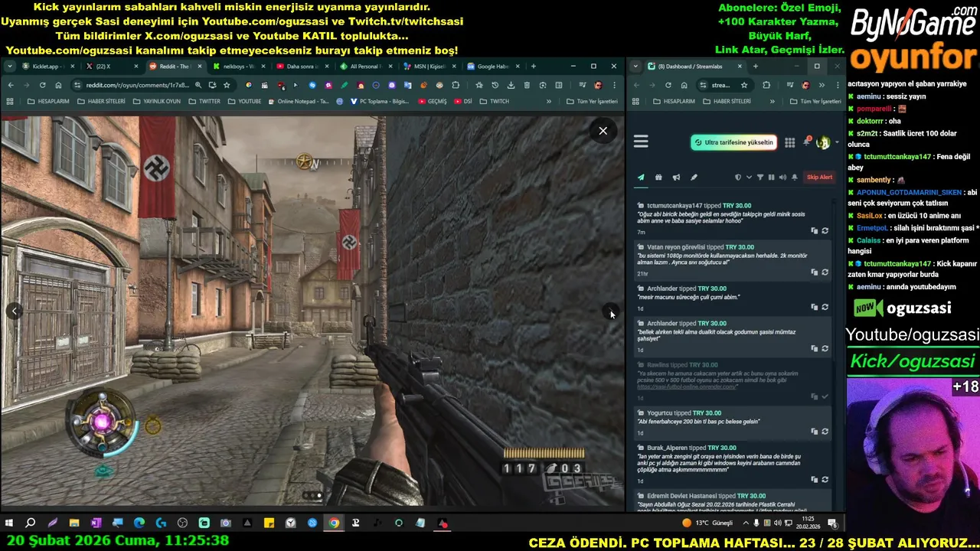Open Chrome three-dot menu in Streamlabs window
980x551 pixels.
click(836, 85)
